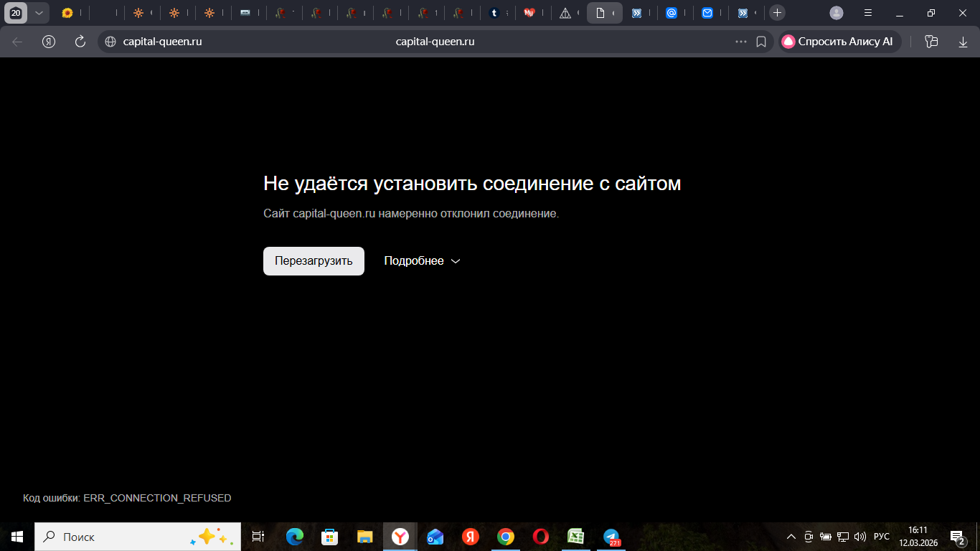Open the browser hamburger menu
The width and height of the screenshot is (980, 551).
(867, 12)
